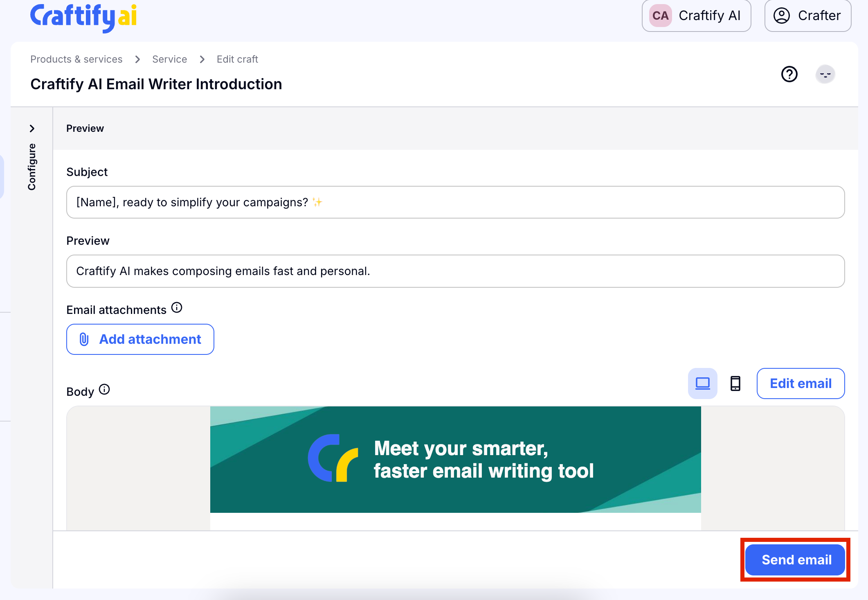
Task: Navigate to Service breadcrumb
Action: (169, 59)
